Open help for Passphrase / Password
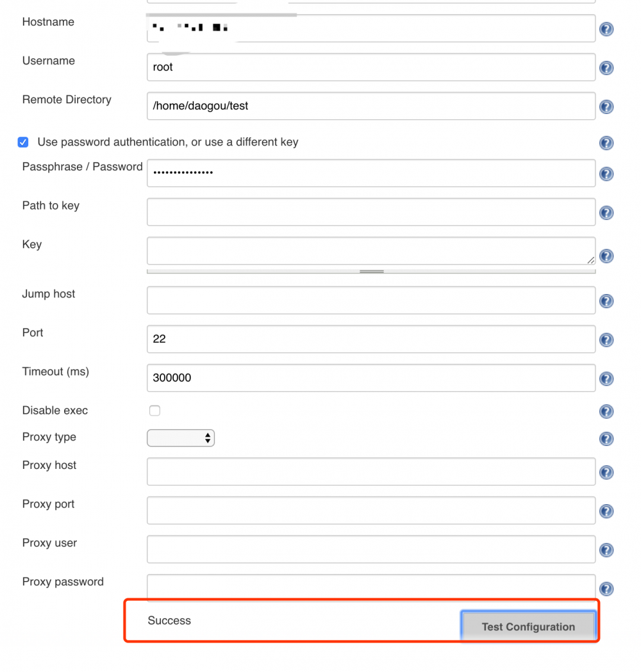 click(x=606, y=173)
